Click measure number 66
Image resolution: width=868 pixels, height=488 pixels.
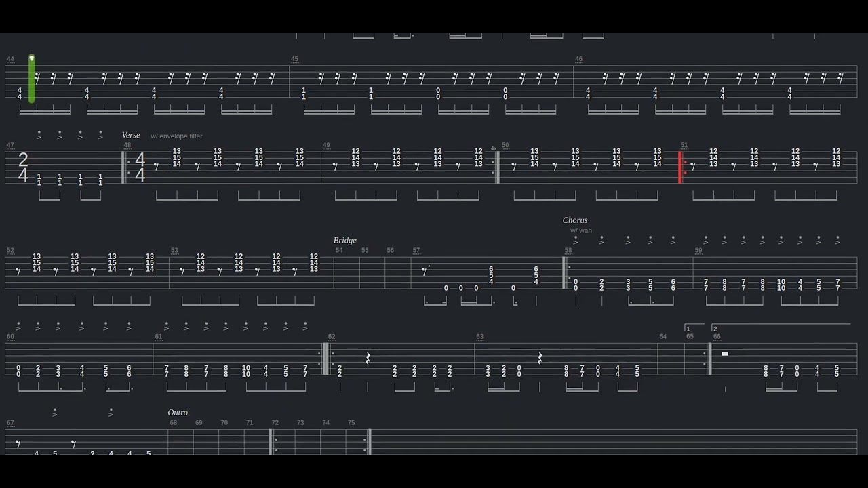717,336
